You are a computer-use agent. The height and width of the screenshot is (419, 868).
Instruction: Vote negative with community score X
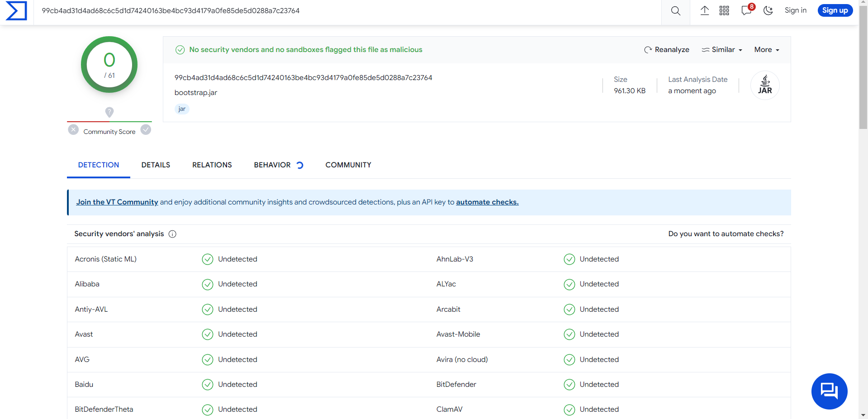tap(73, 130)
